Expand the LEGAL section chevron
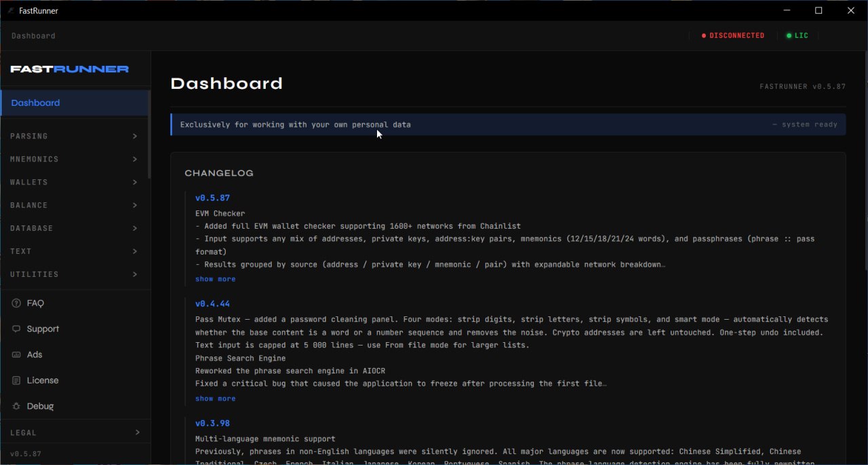Image resolution: width=868 pixels, height=465 pixels. click(x=138, y=432)
